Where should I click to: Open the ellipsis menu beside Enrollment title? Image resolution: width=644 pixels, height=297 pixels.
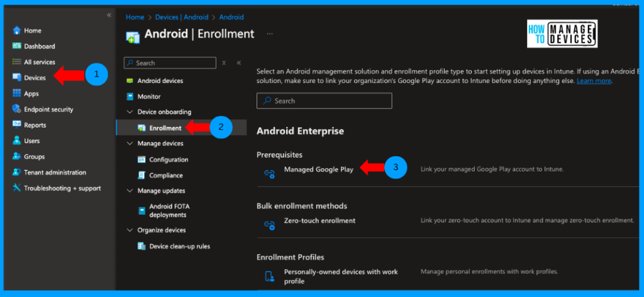click(270, 34)
